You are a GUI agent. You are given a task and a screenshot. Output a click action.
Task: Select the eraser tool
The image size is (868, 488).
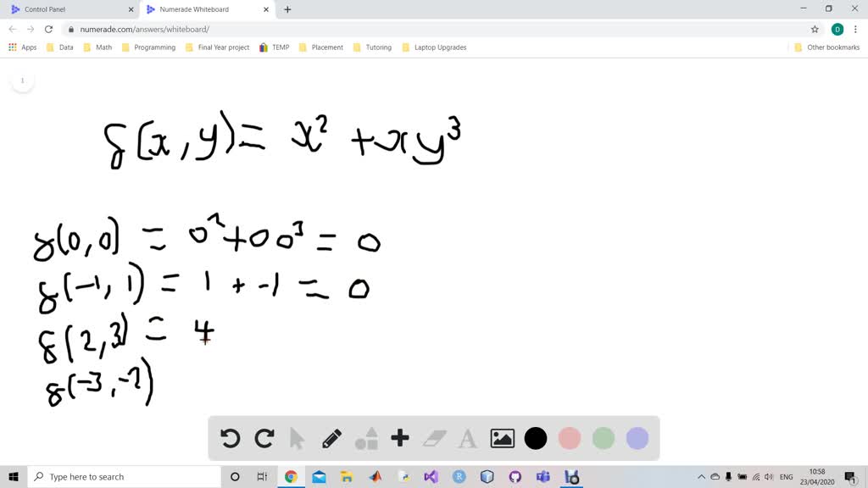434,438
